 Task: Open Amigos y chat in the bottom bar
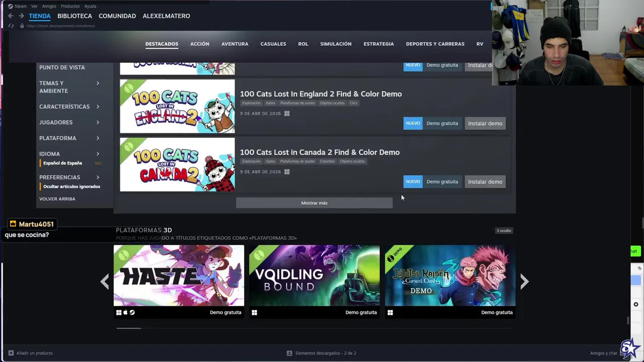[x=603, y=353]
